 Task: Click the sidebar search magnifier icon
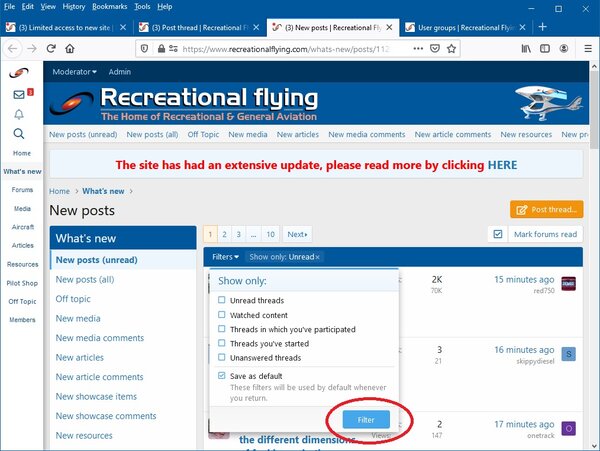pyautogui.click(x=20, y=134)
